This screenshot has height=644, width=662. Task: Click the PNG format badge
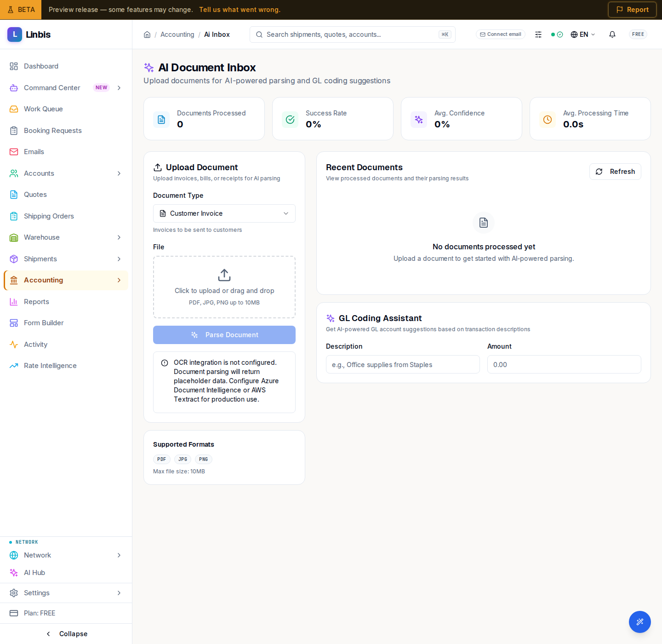pos(204,459)
